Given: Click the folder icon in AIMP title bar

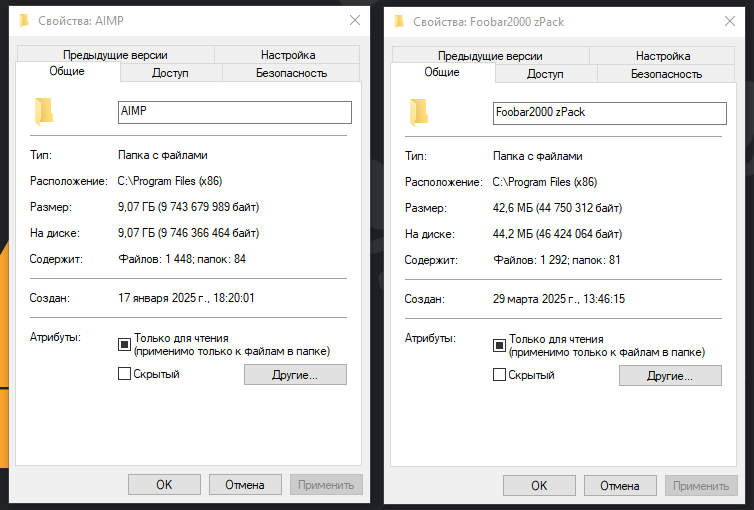Looking at the screenshot, I should click(24, 20).
